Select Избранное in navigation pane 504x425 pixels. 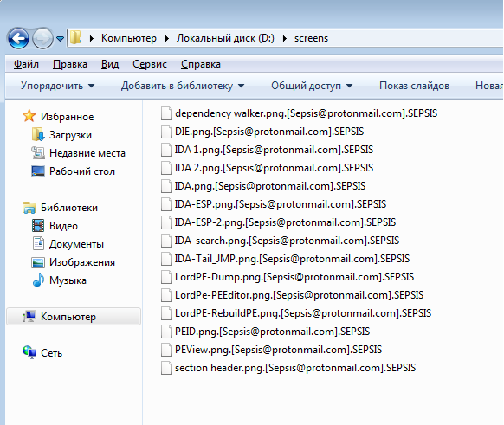click(x=67, y=117)
